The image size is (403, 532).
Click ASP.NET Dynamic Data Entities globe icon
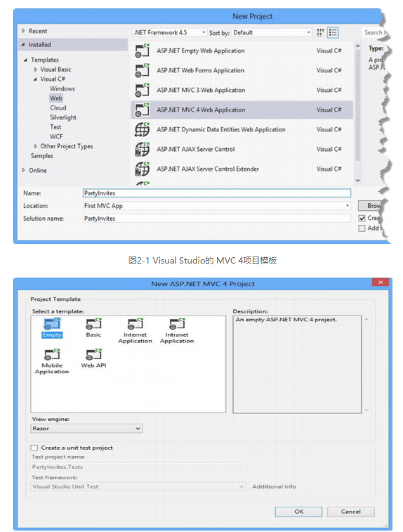pos(142,129)
